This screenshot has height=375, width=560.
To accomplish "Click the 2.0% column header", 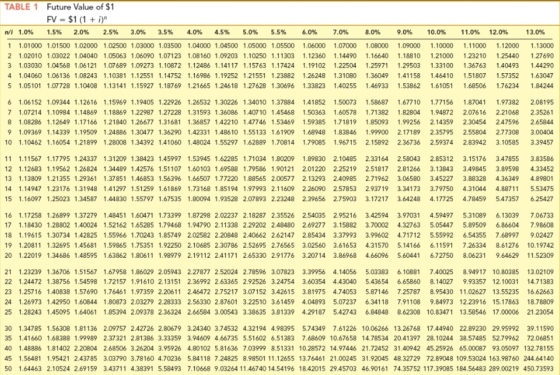I will [x=81, y=32].
